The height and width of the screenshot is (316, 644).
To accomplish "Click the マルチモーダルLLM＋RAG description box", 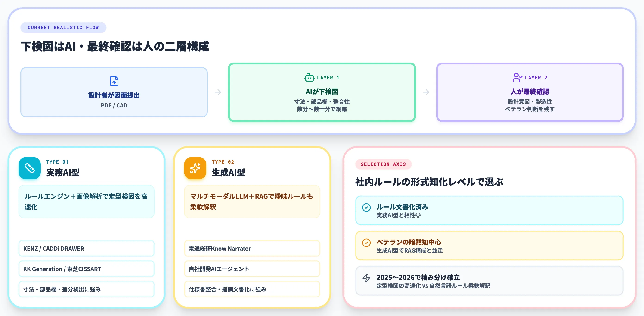I will pyautogui.click(x=252, y=202).
